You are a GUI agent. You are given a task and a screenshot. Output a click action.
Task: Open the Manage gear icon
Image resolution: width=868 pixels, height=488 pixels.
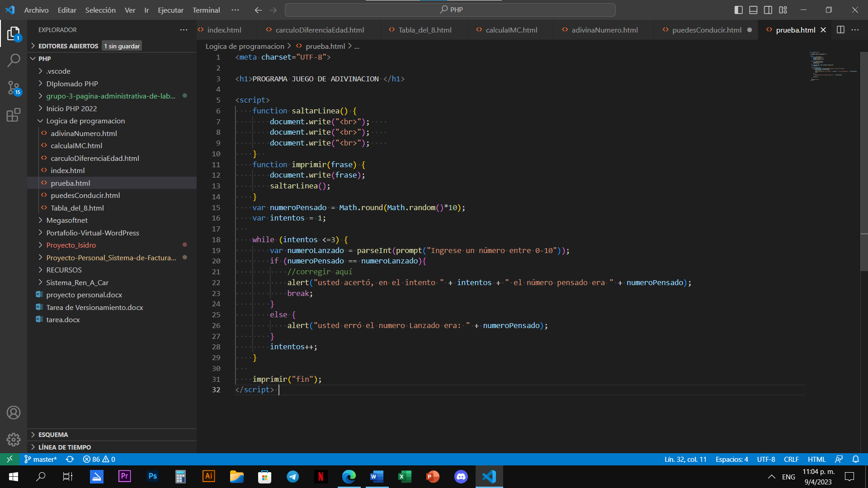point(14,439)
